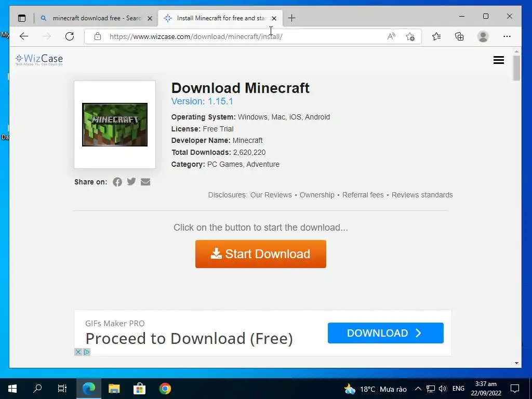
Task: Close the GIFs Maker ad with X icon
Action: coord(78,352)
